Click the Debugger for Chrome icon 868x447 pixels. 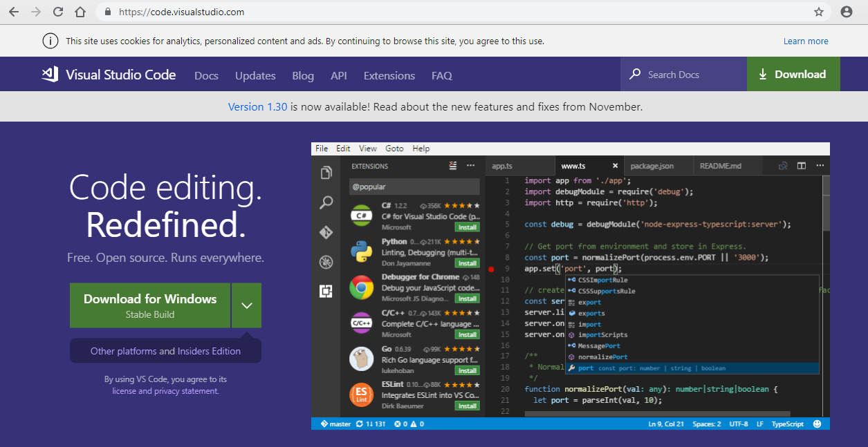coord(361,287)
